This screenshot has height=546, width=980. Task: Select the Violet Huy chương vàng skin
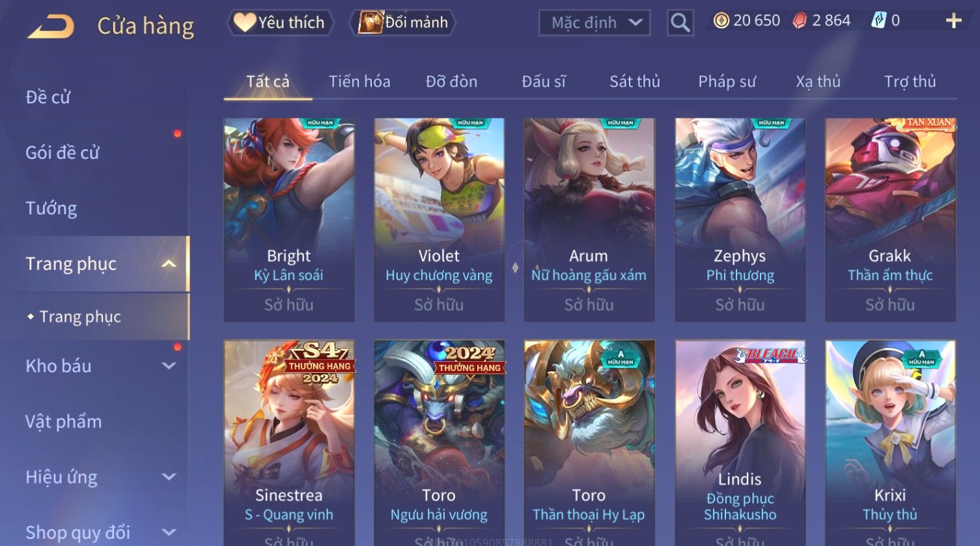tap(439, 220)
